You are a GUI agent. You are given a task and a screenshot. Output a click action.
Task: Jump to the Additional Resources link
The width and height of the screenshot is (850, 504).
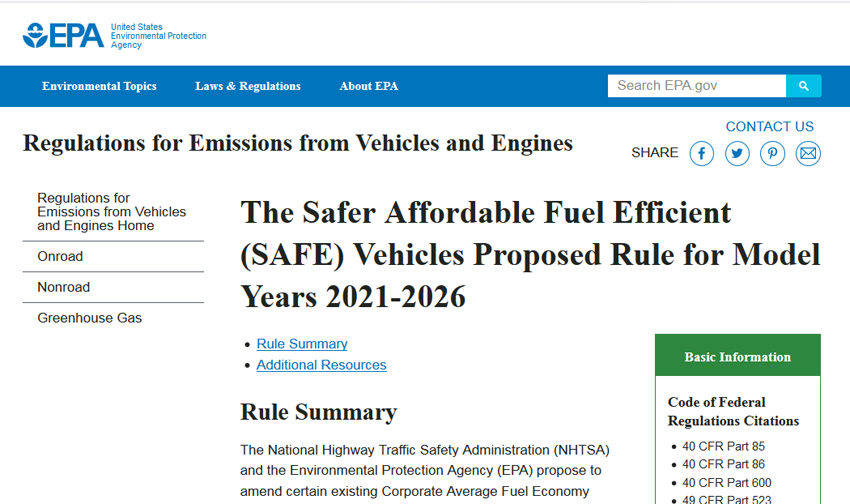click(x=321, y=365)
